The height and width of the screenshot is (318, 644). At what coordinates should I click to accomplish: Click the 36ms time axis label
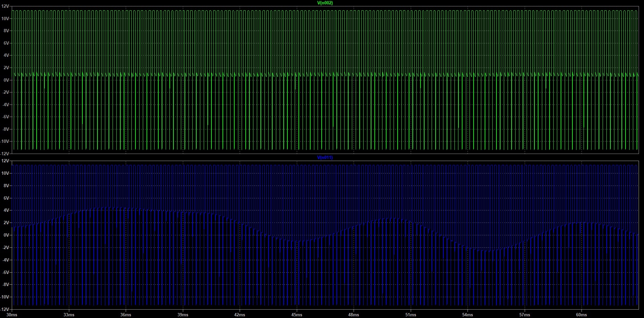(126, 315)
